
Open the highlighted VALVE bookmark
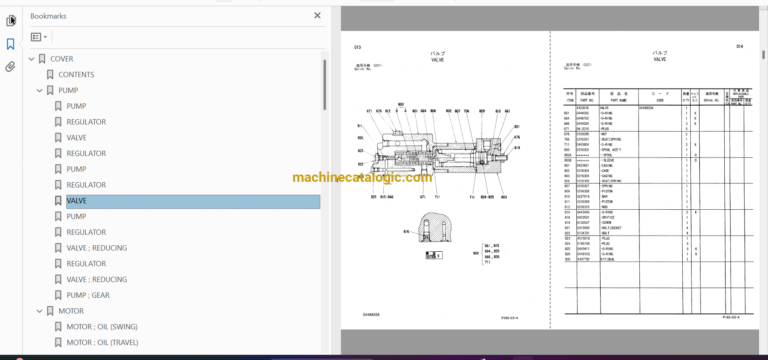[x=193, y=201]
